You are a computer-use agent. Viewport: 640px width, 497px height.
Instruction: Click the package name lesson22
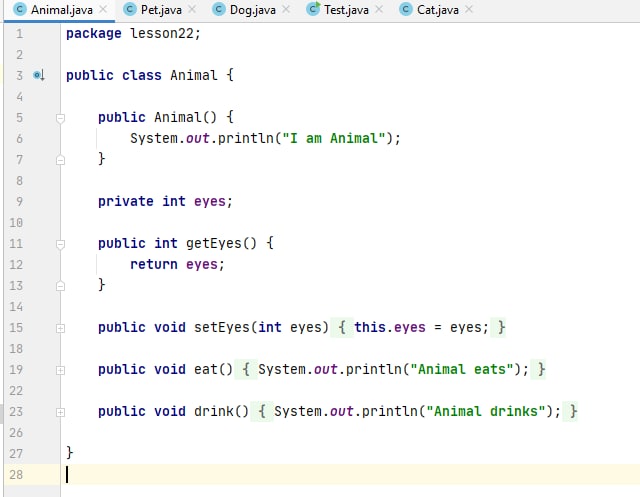[x=162, y=33]
